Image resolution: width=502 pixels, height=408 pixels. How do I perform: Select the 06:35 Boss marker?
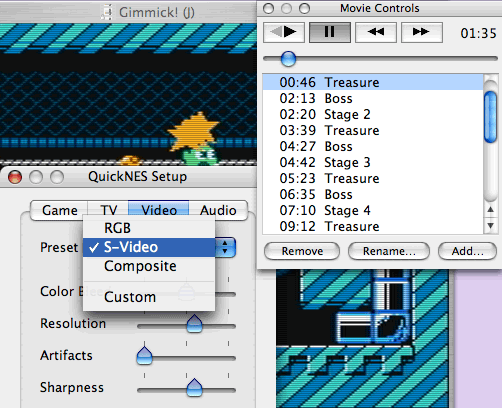coord(373,194)
